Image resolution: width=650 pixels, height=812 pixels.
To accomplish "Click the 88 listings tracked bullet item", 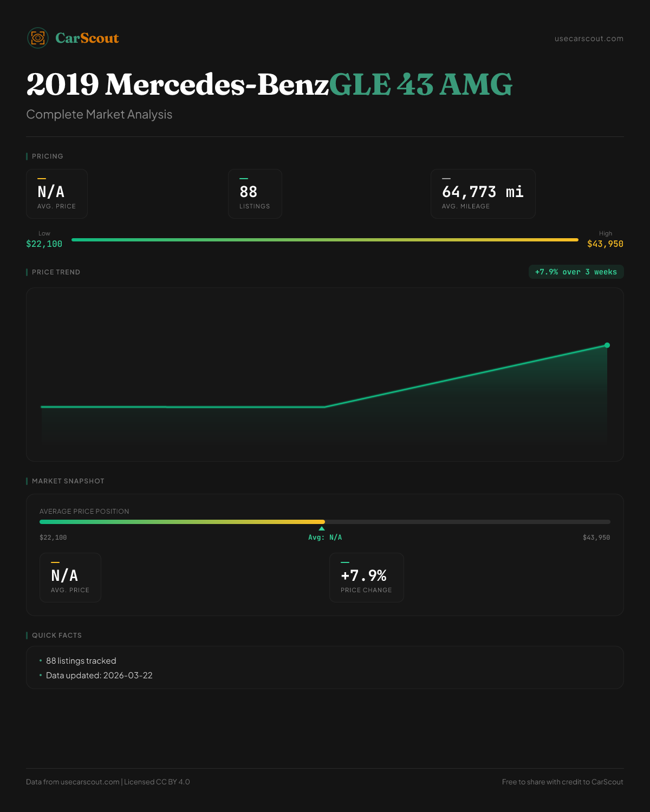I will (x=81, y=660).
